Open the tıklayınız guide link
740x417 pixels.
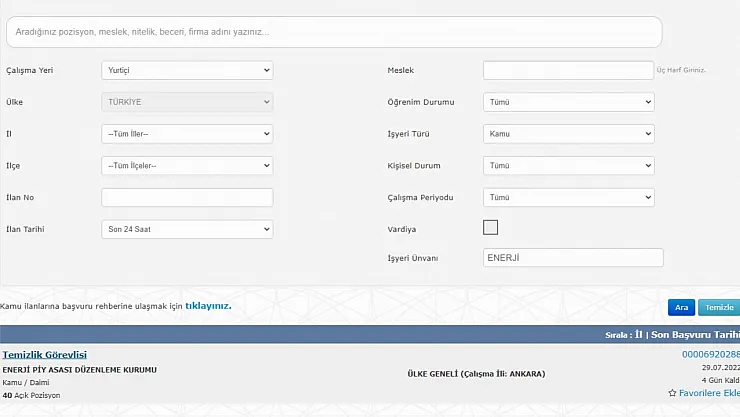tap(208, 305)
